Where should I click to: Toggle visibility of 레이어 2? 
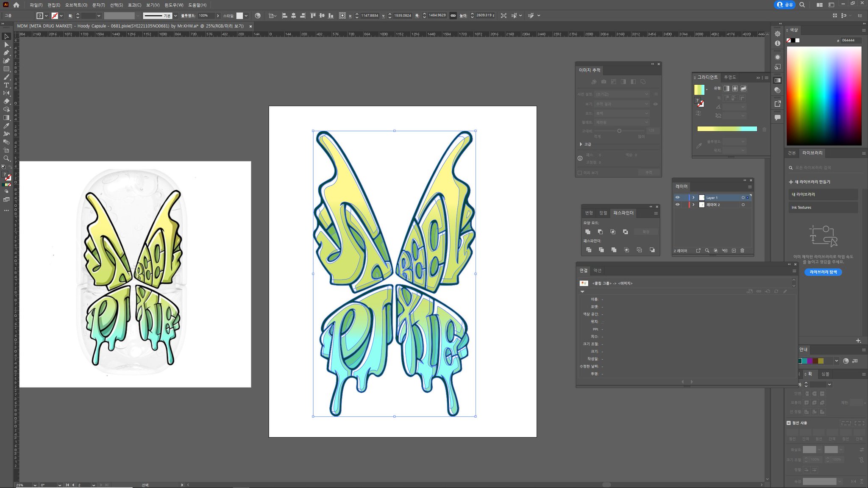click(x=677, y=205)
